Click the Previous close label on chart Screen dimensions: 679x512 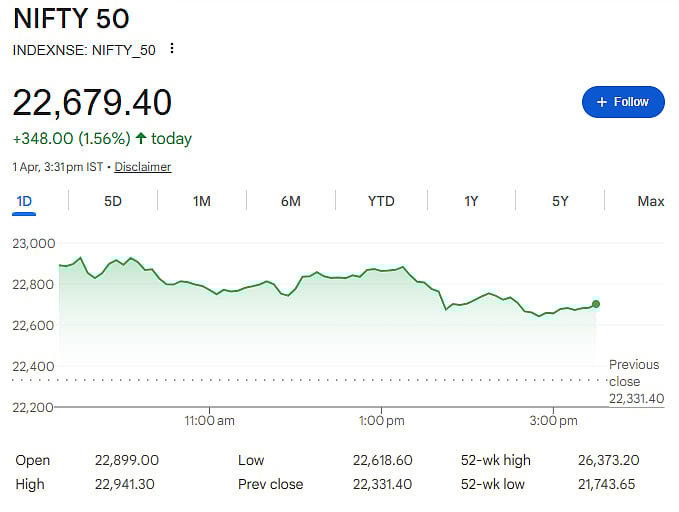click(x=635, y=373)
